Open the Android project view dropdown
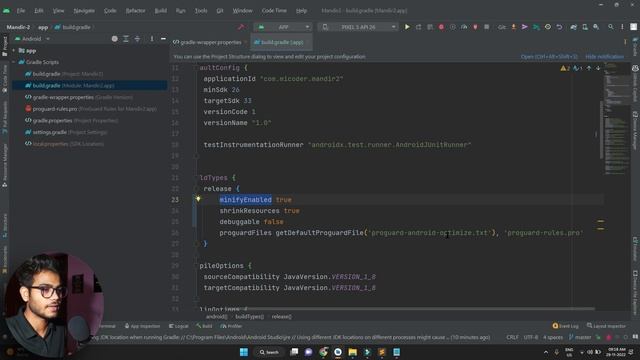640x360 pixels. tap(32, 39)
